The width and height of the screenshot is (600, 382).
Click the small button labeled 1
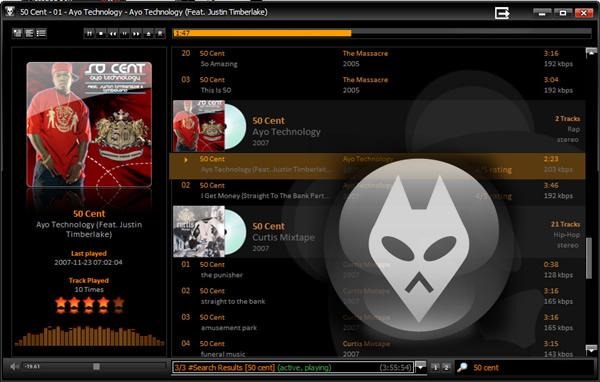coord(435,367)
